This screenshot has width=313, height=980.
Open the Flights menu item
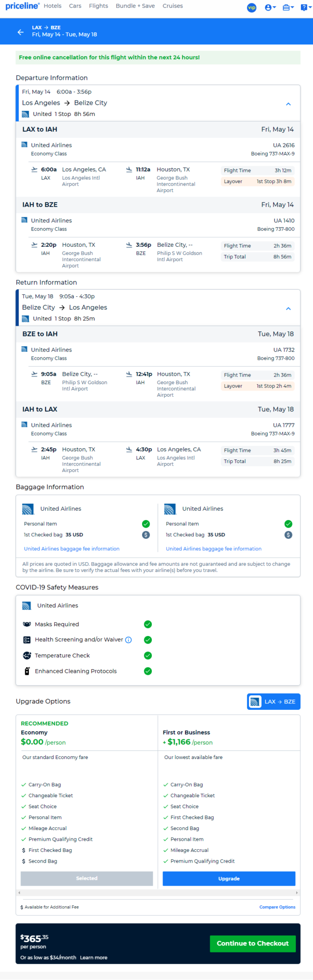99,6
